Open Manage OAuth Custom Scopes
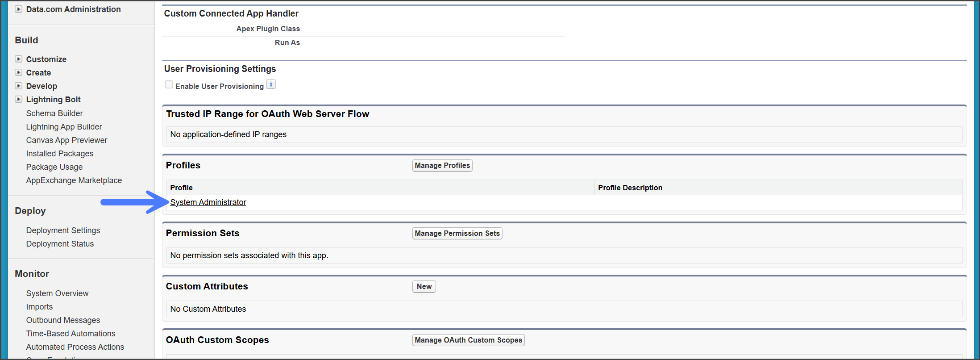980x360 pixels. point(468,340)
